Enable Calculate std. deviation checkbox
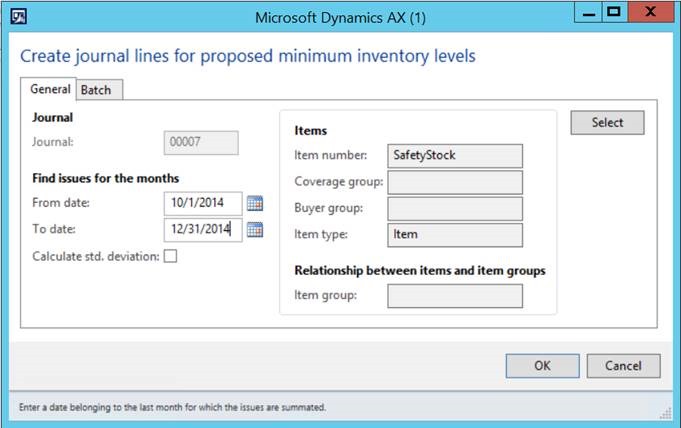This screenshot has height=428, width=681. coord(170,256)
